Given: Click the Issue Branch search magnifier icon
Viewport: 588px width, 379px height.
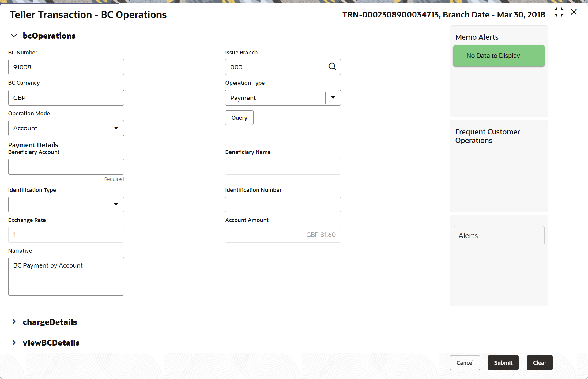Looking at the screenshot, I should (332, 67).
